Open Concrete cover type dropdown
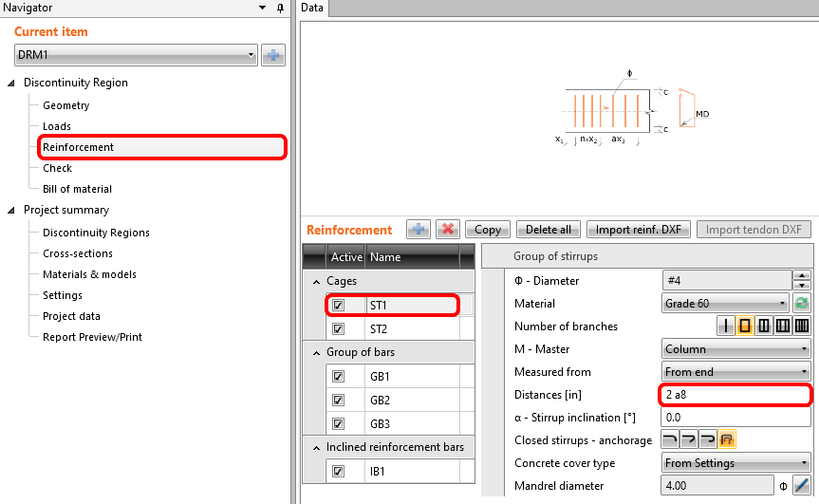 735,463
